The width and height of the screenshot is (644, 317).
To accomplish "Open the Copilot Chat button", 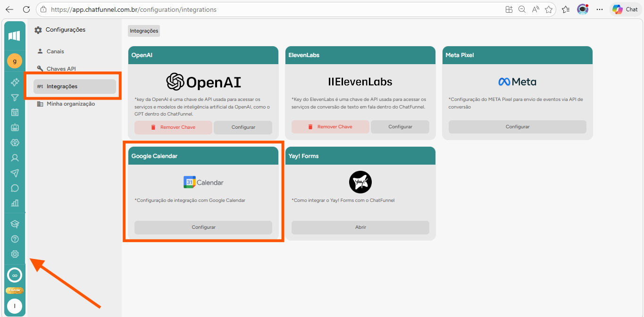I will click(x=625, y=9).
